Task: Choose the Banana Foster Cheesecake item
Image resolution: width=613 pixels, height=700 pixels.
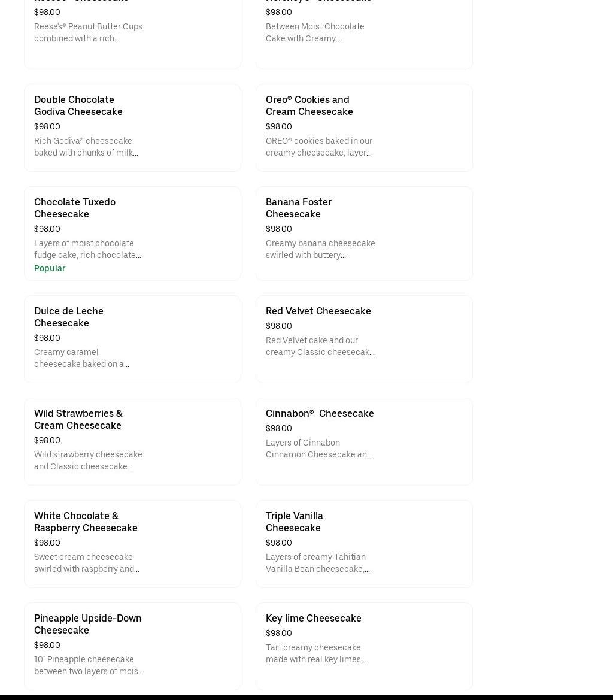Action: pos(299,208)
